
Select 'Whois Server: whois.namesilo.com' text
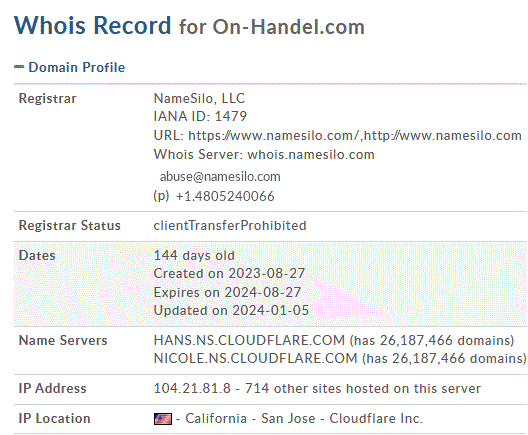pyautogui.click(x=264, y=154)
